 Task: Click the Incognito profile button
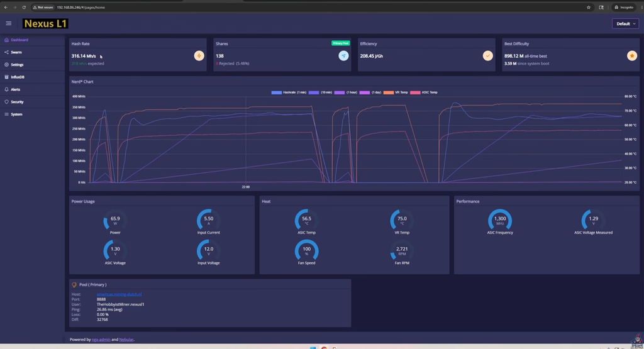tap(624, 8)
